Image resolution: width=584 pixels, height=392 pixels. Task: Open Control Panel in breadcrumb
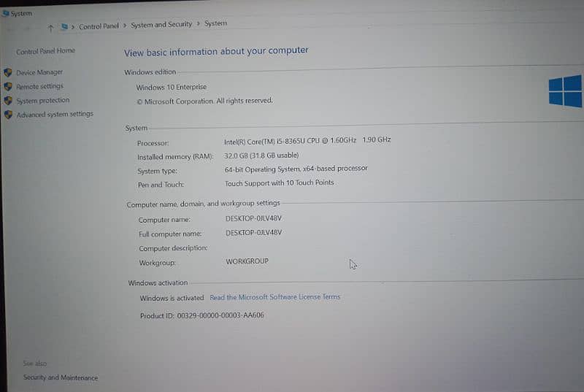point(99,26)
